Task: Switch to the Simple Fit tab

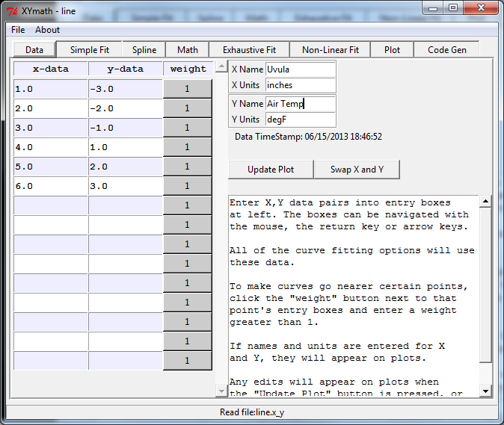Action: 90,50
